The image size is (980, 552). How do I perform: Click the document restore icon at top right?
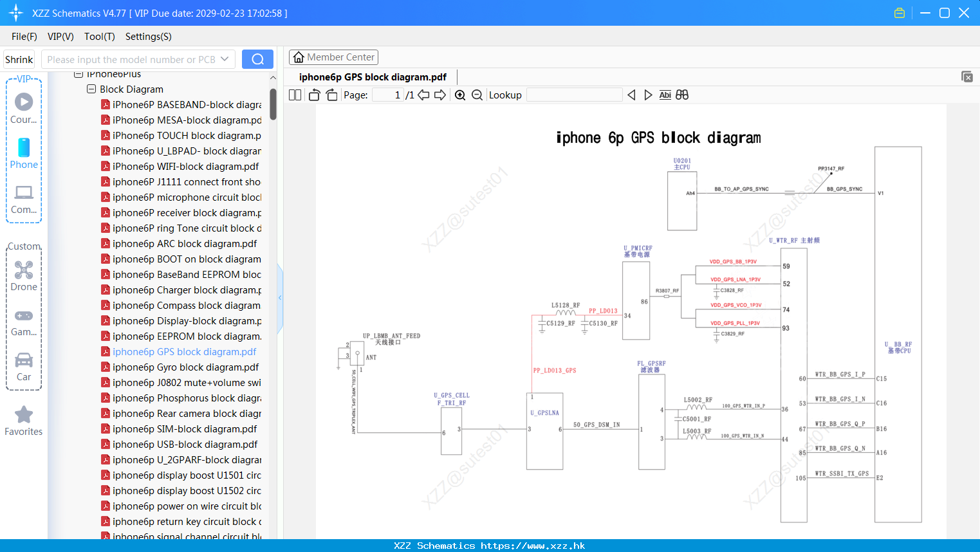point(967,77)
